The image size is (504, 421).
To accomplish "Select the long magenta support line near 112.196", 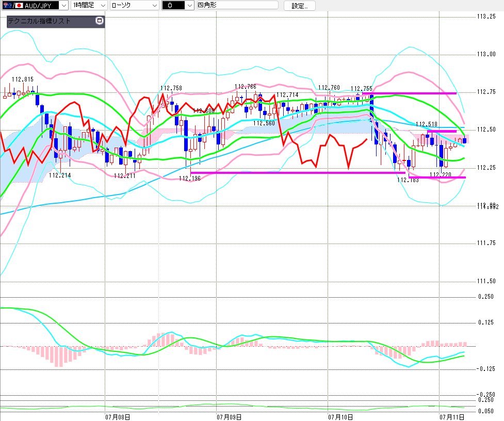I will tap(298, 173).
